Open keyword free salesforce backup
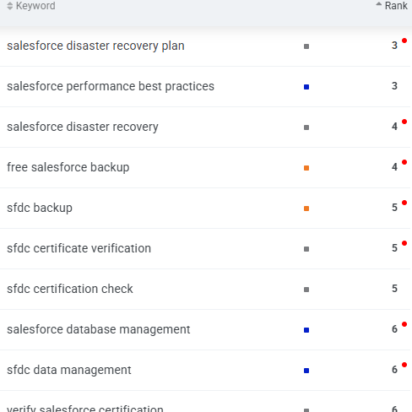The height and width of the screenshot is (412, 412). pos(68,167)
